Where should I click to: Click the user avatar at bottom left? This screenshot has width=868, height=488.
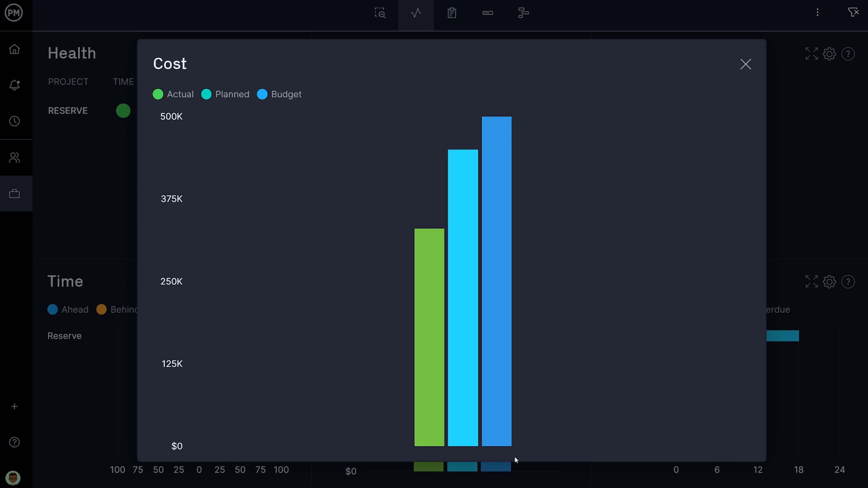13,478
